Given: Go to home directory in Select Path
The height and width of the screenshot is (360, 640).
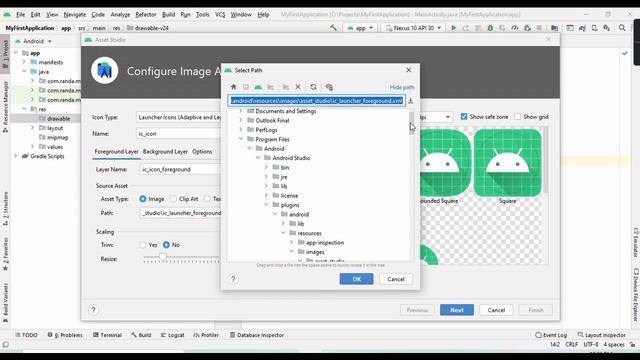Looking at the screenshot, I should click(233, 87).
